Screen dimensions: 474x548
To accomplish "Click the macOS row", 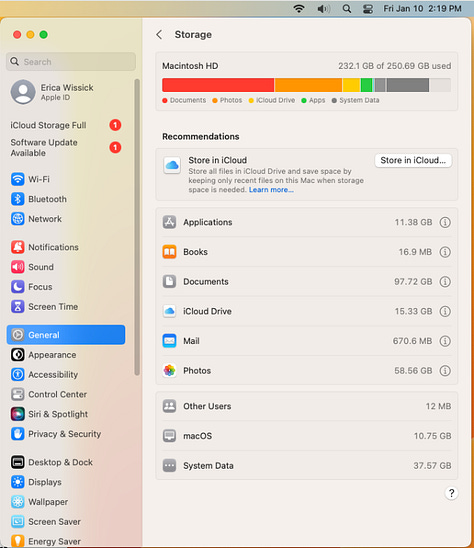I will click(x=307, y=436).
